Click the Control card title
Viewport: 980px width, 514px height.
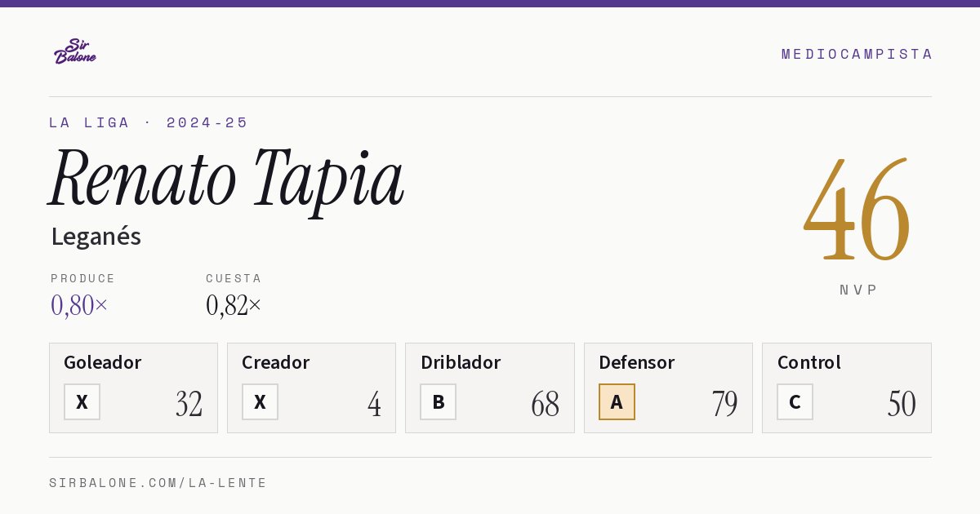click(x=809, y=362)
